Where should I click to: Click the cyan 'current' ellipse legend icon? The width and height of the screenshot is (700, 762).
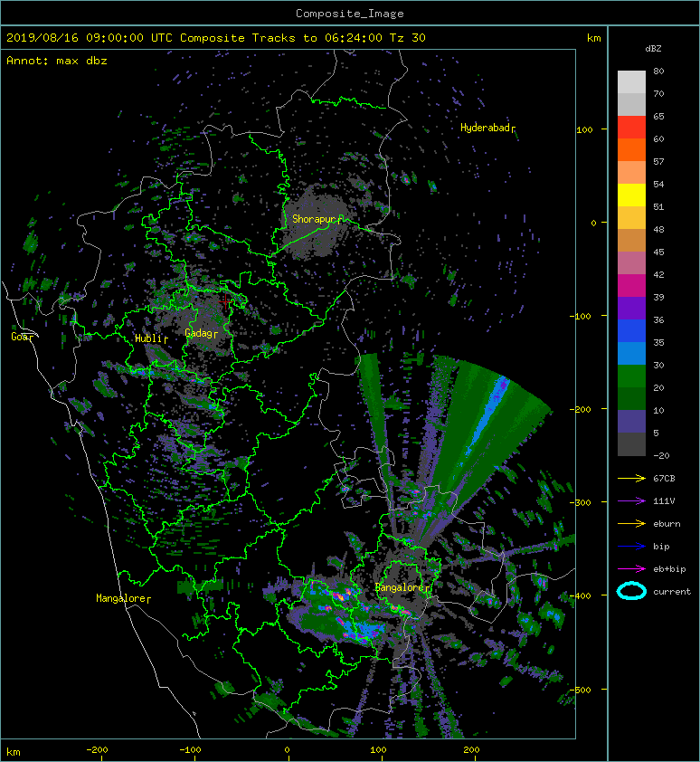tap(631, 591)
